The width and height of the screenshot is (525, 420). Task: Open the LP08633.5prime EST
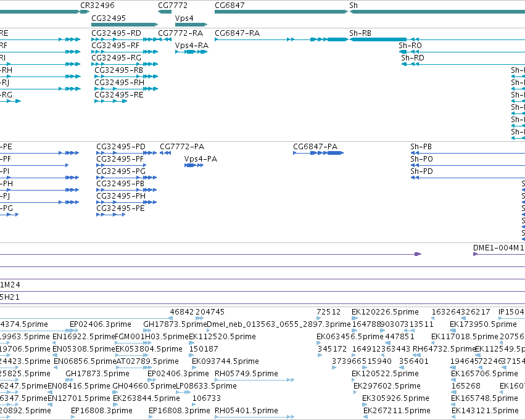click(x=206, y=386)
